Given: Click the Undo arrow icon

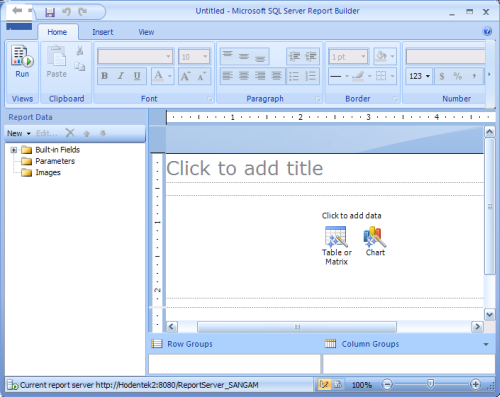Looking at the screenshot, I should pyautogui.click(x=67, y=12).
